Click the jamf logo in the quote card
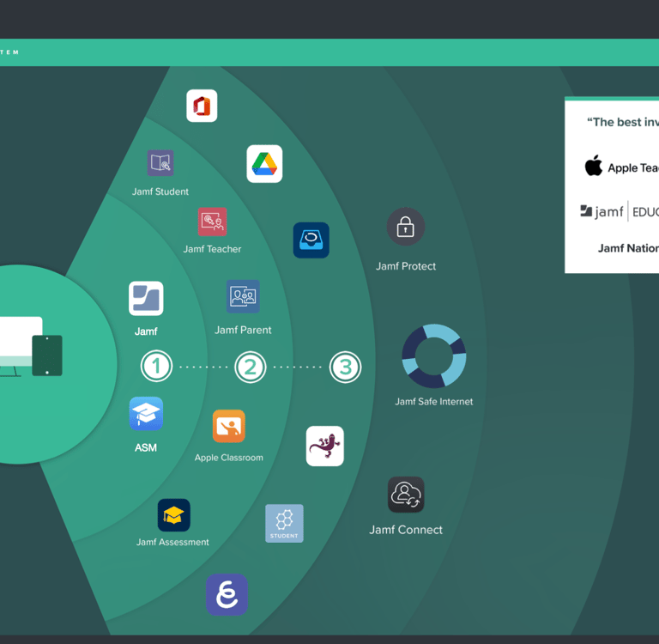This screenshot has width=659, height=644. [x=602, y=211]
